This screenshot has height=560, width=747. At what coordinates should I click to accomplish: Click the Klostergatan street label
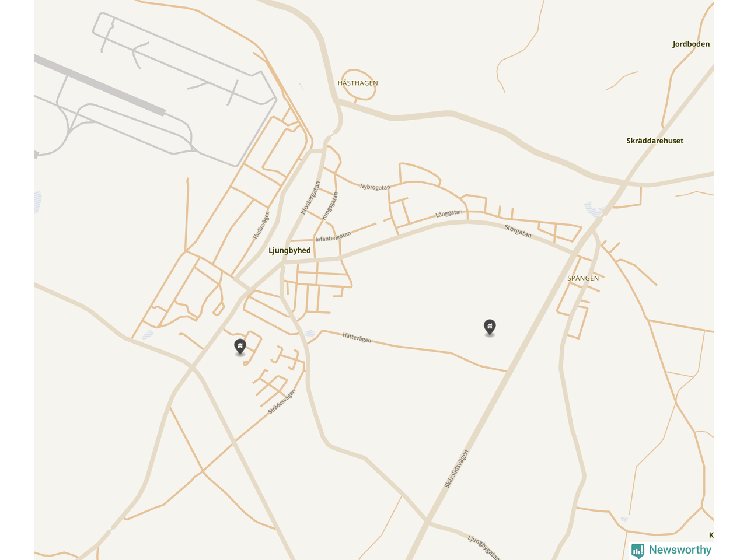point(310,198)
